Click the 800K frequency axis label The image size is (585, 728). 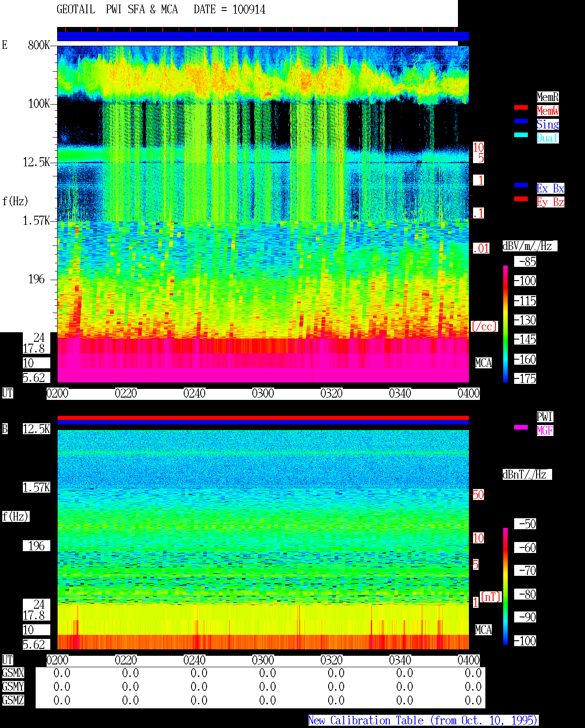(x=39, y=45)
